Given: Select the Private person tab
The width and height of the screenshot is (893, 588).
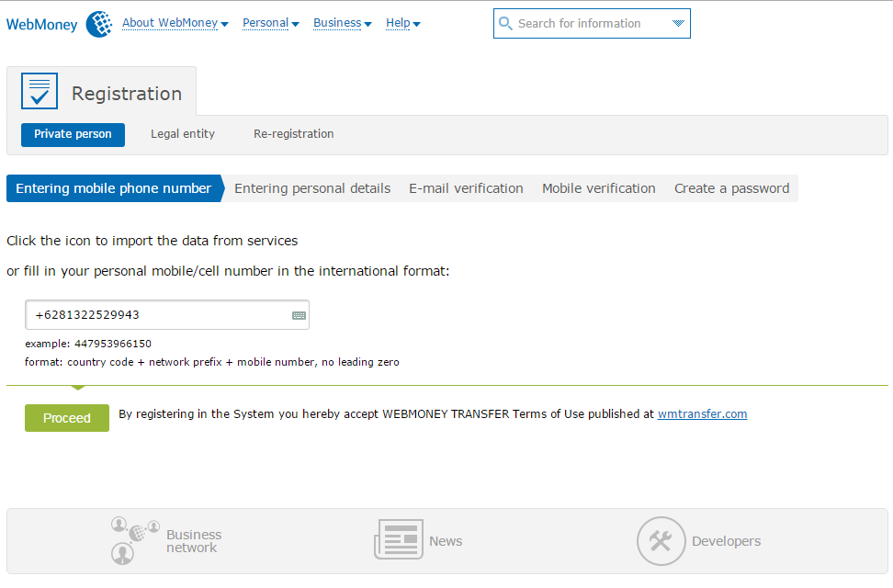Looking at the screenshot, I should coord(73,134).
